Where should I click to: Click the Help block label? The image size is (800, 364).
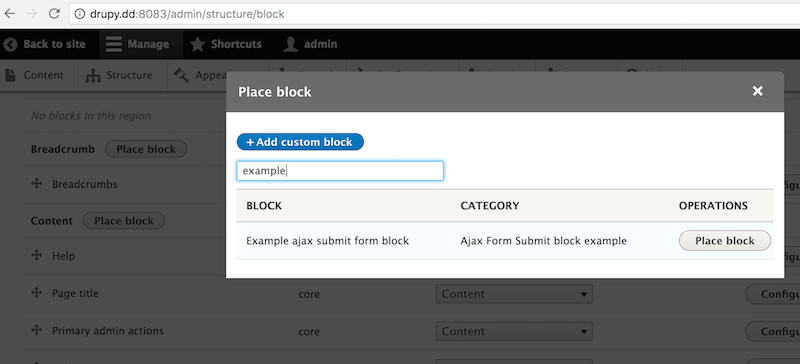point(64,256)
